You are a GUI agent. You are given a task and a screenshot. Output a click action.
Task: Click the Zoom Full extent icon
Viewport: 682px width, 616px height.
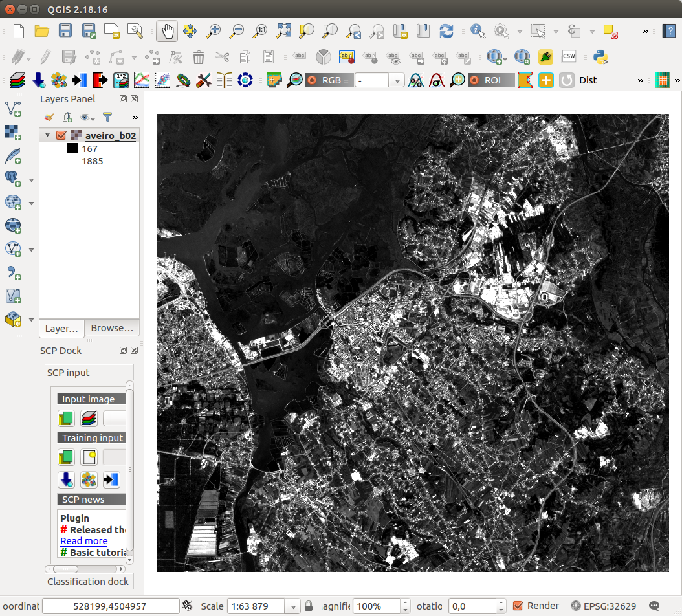tap(283, 30)
